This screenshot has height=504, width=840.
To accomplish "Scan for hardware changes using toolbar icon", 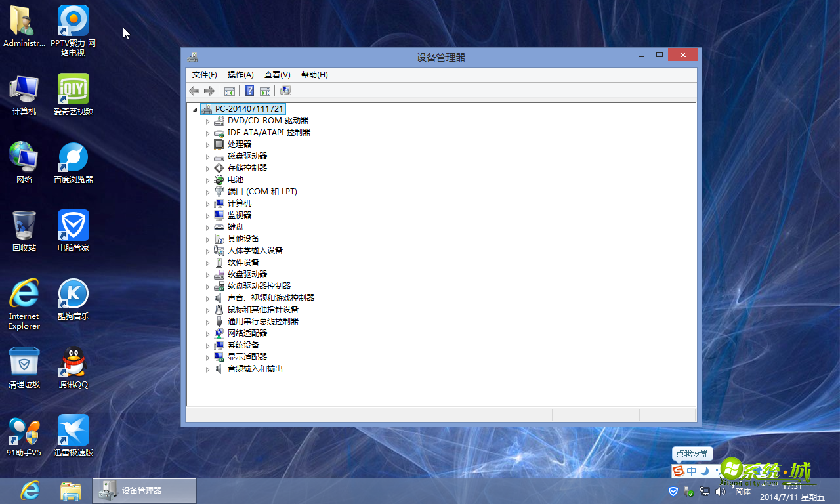I will click(x=285, y=90).
